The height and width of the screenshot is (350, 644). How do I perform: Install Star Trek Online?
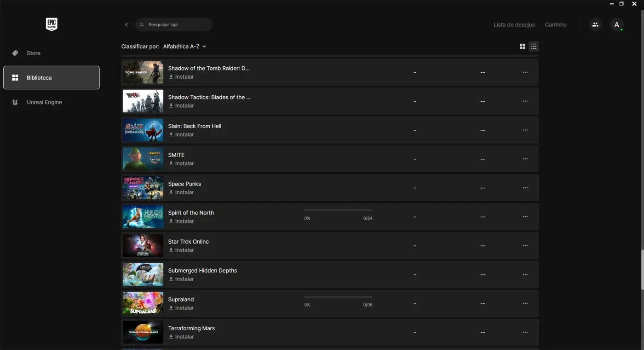coord(181,250)
